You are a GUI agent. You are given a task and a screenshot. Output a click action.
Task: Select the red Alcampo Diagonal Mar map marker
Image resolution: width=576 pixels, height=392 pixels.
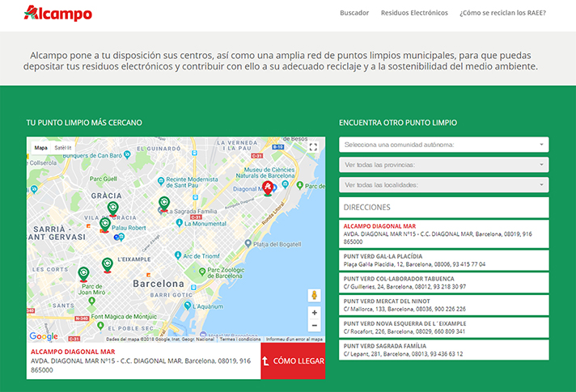click(x=269, y=188)
